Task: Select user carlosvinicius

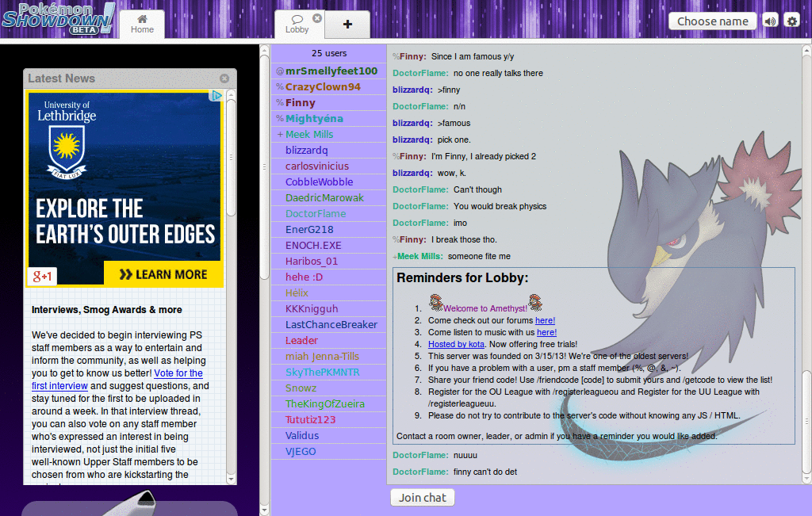Action: [x=329, y=166]
